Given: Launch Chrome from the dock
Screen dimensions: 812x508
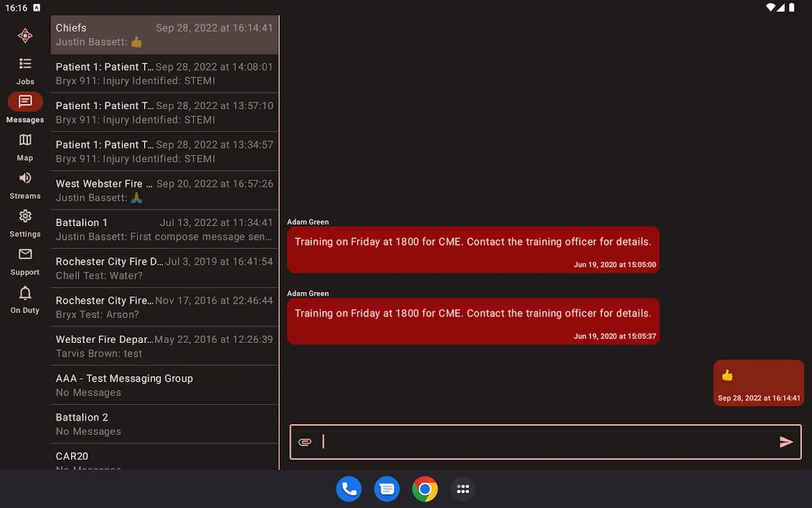Looking at the screenshot, I should 425,489.
